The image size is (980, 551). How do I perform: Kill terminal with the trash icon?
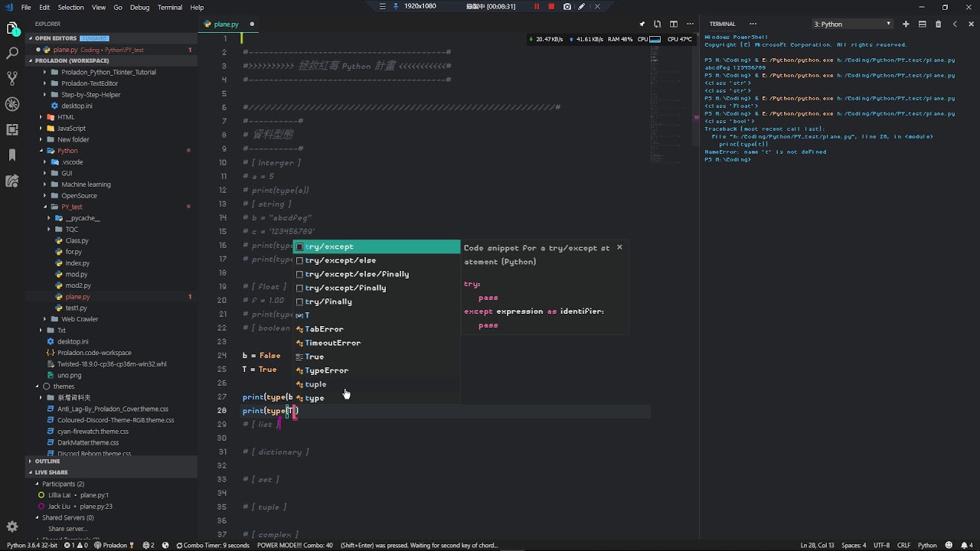point(938,24)
